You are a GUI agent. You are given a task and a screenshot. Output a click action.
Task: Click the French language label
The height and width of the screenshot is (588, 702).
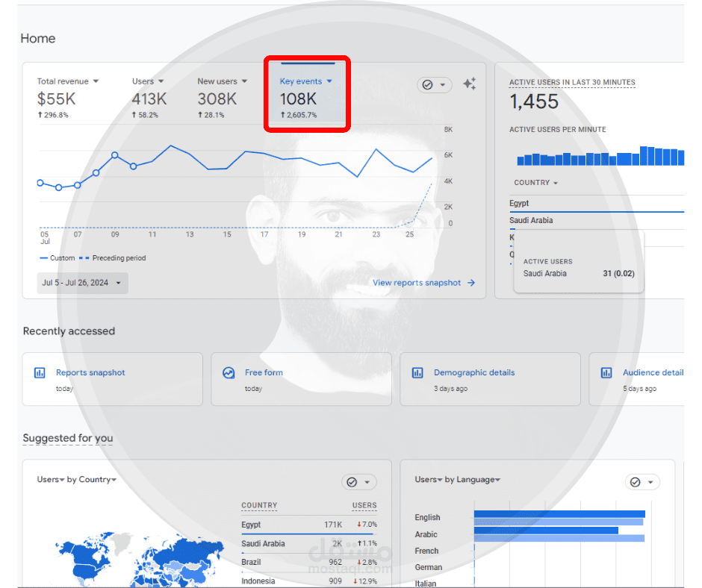click(x=426, y=551)
